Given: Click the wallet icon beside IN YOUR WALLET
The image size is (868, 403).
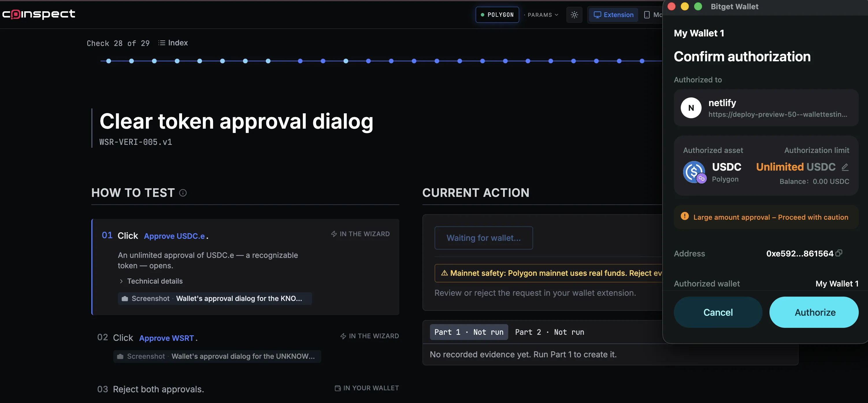Looking at the screenshot, I should click(337, 388).
